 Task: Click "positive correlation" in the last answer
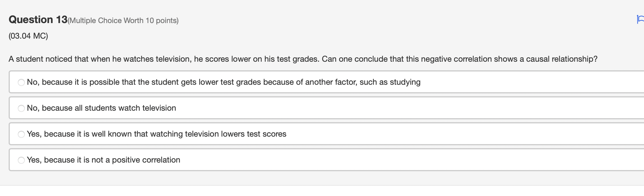coord(146,160)
